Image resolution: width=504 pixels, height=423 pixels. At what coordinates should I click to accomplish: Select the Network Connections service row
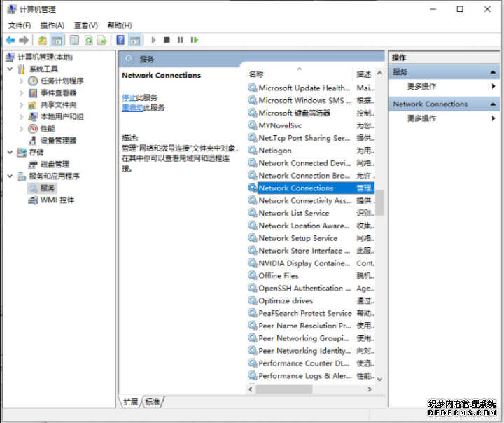[311, 188]
